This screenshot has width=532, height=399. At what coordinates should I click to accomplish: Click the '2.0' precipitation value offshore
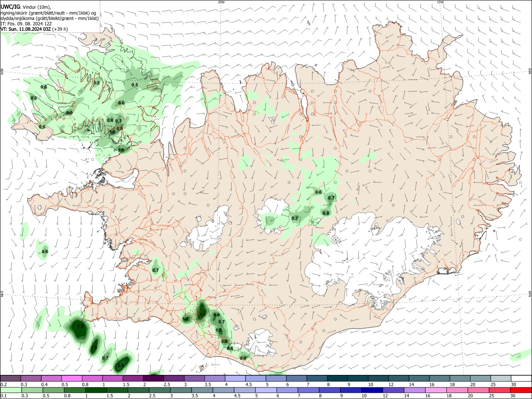point(121,365)
